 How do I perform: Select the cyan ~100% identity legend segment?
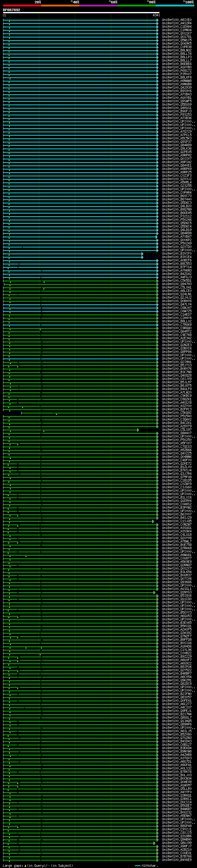pyautogui.click(x=175, y=6)
